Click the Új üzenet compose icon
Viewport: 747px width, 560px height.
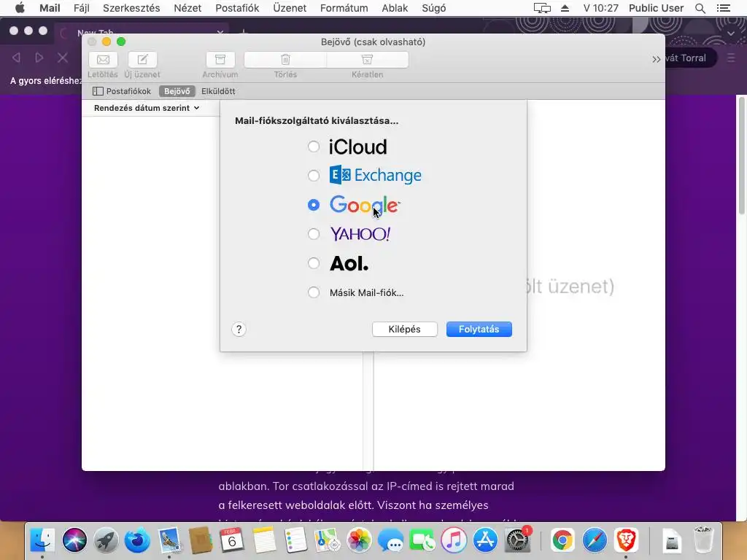[x=142, y=60]
